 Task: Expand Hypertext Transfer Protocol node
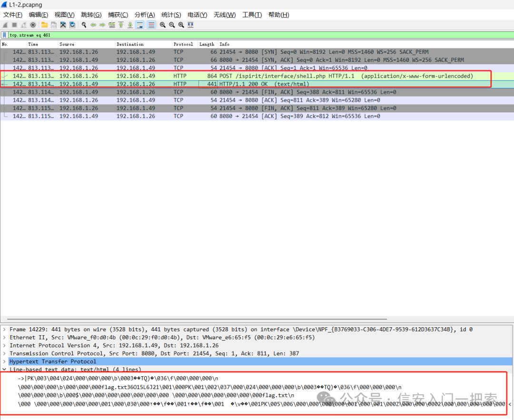tap(4, 361)
